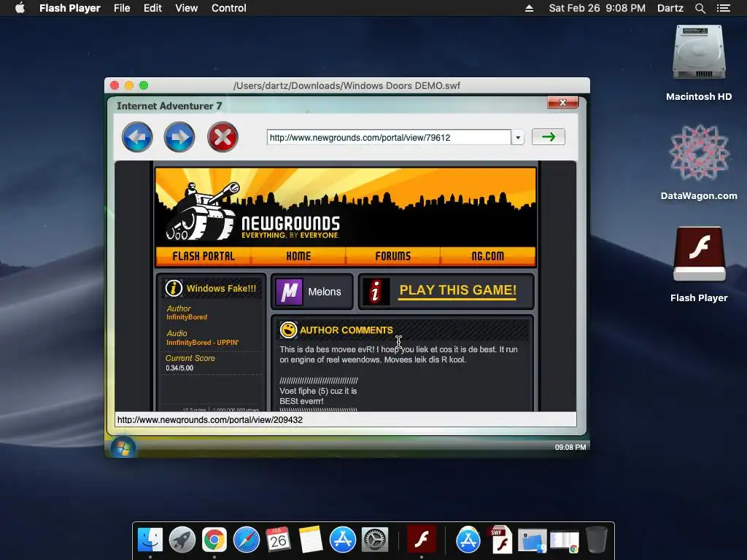
Task: Open the Apple menu
Action: 20,7
